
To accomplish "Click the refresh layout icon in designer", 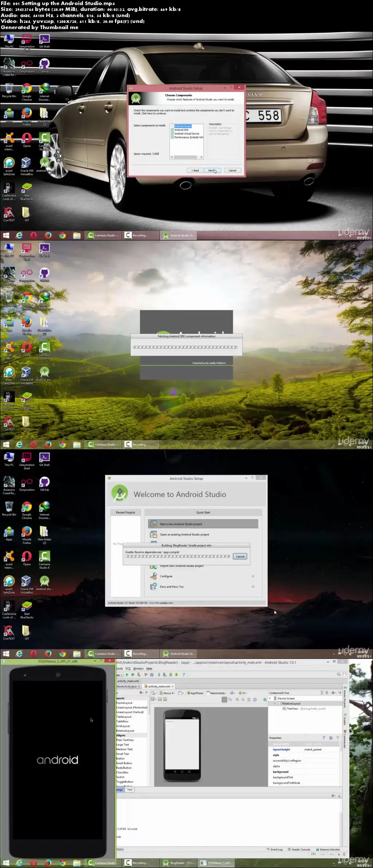I will pos(255,700).
